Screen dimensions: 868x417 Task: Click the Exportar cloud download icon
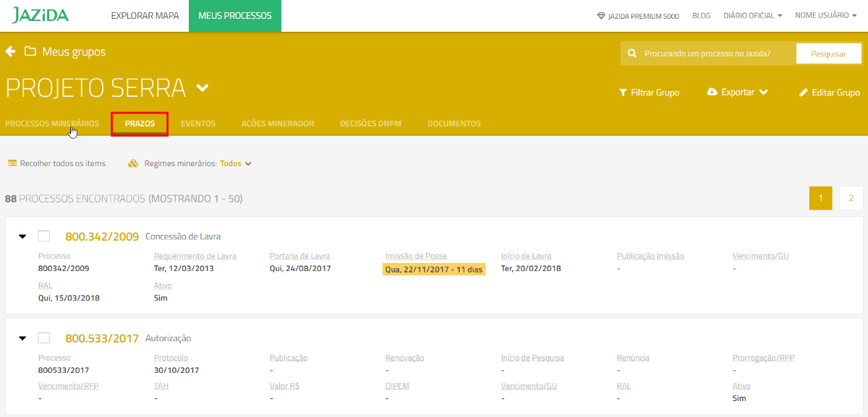click(x=712, y=93)
